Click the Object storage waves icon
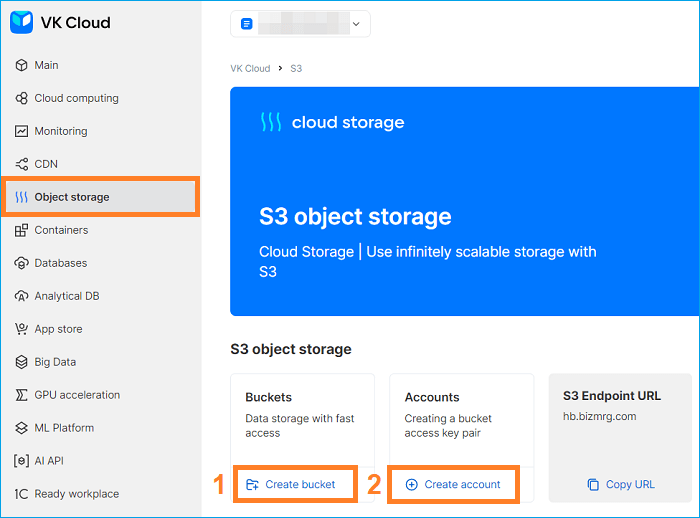The width and height of the screenshot is (700, 518). [21, 197]
